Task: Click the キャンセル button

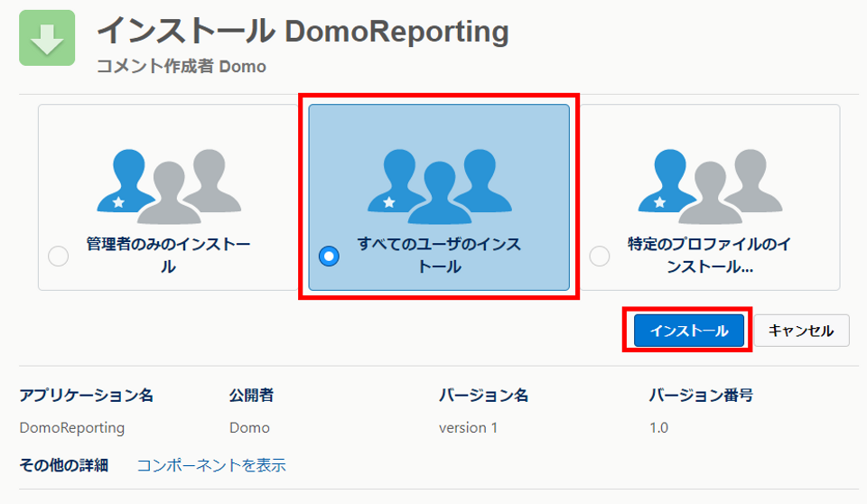Action: click(801, 331)
